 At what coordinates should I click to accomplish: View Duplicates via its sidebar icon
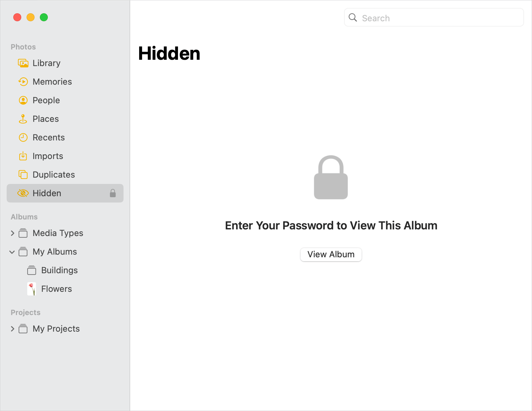tap(23, 175)
